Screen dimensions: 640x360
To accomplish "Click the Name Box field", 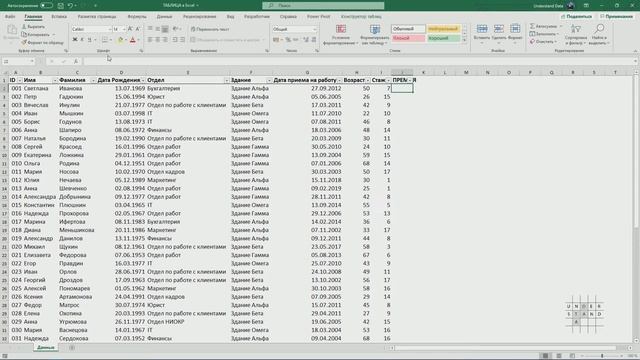I will click(x=18, y=61).
